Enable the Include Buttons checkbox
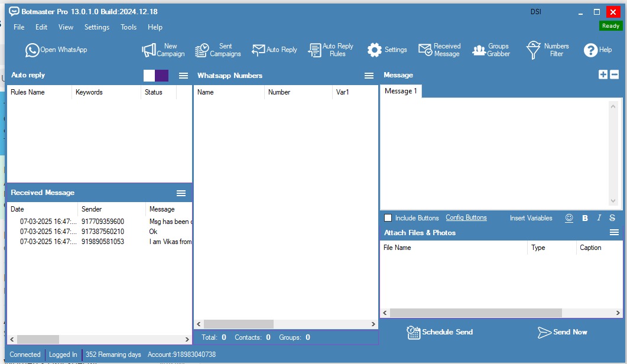The image size is (627, 364). (x=388, y=218)
